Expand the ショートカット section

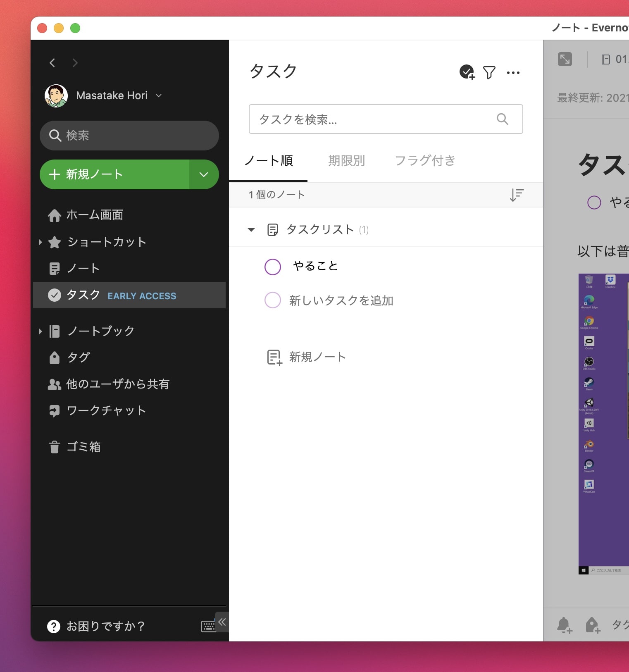[40, 242]
